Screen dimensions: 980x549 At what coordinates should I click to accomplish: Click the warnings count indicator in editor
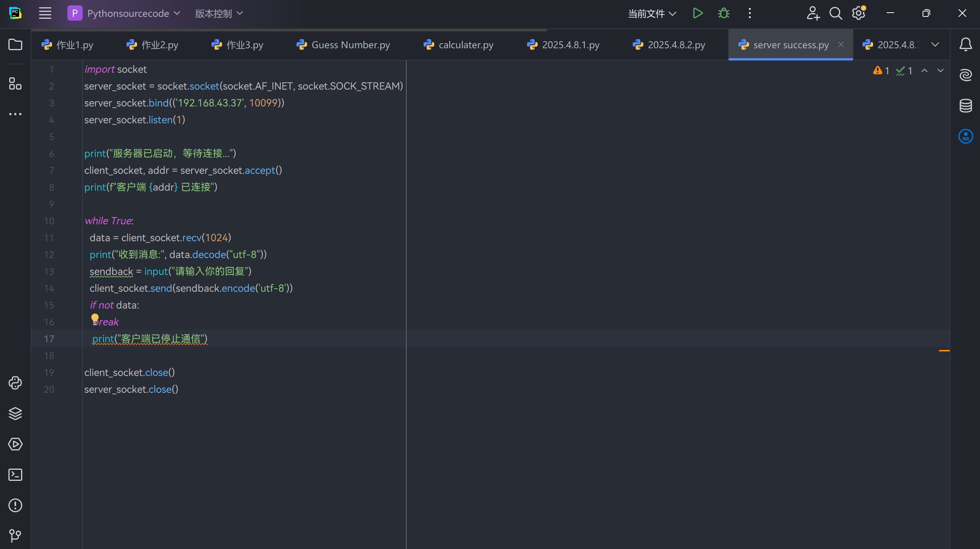(881, 71)
